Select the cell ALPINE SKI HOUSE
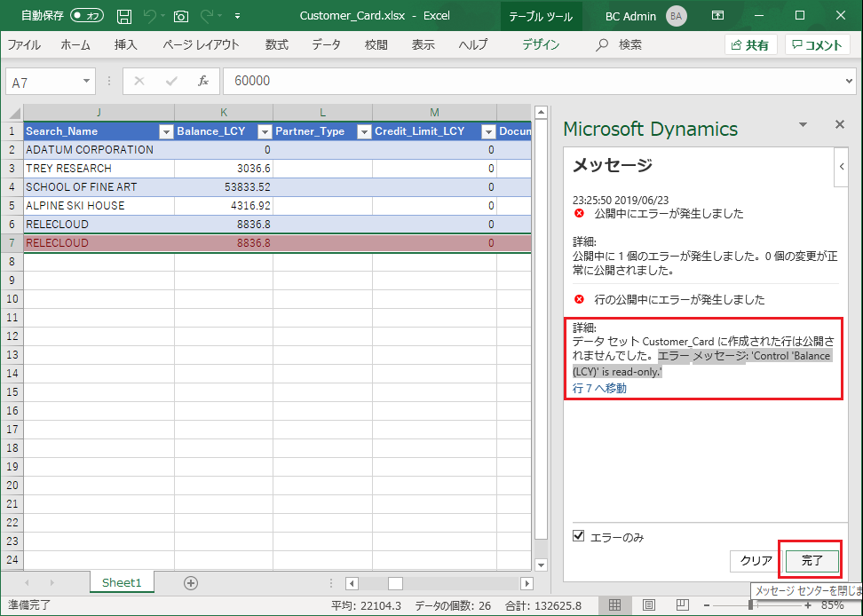 99,206
